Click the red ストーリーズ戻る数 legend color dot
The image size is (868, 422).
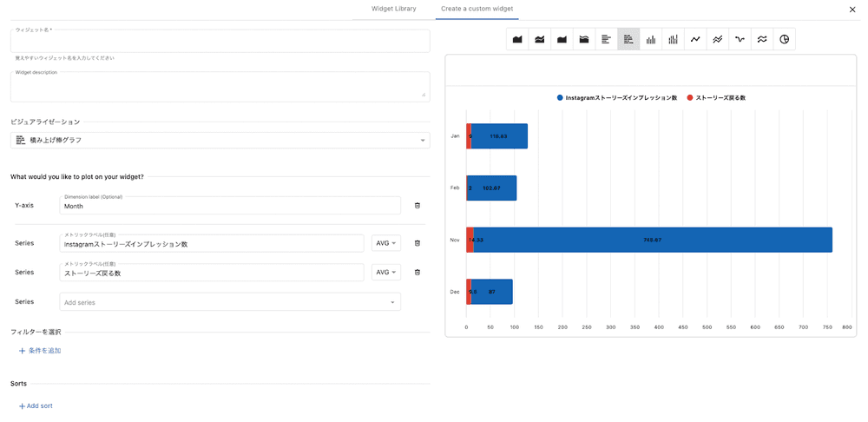(690, 98)
